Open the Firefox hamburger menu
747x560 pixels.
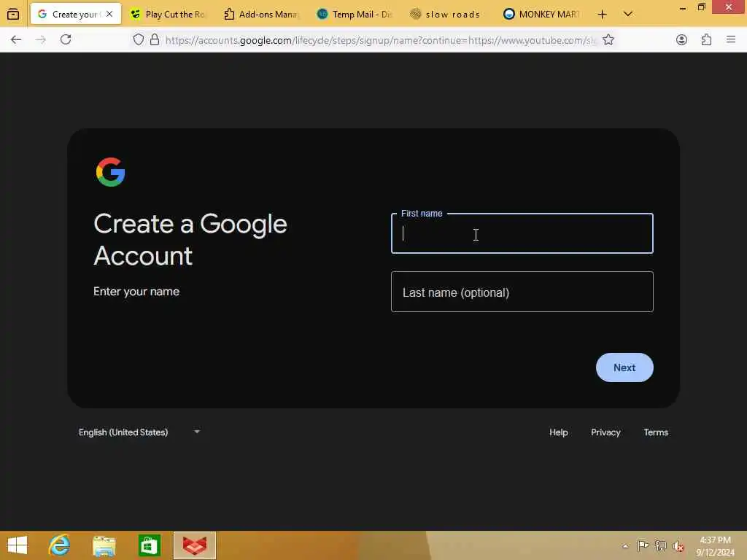pos(731,40)
